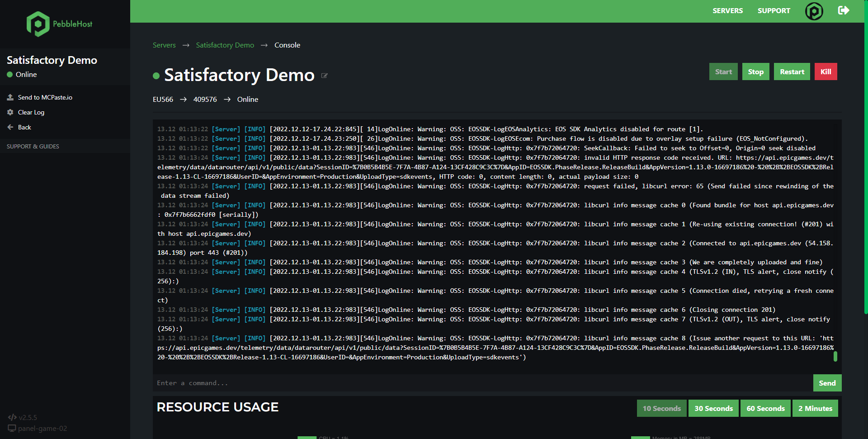Focus the Enter a command input field
The image size is (868, 439).
coord(482,383)
